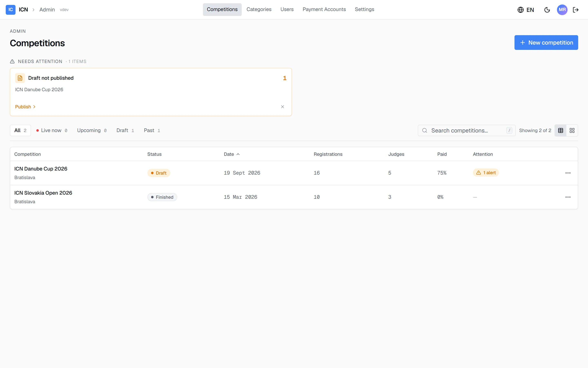The image size is (588, 368).
Task: Sort by Registrations column header
Action: (328, 154)
